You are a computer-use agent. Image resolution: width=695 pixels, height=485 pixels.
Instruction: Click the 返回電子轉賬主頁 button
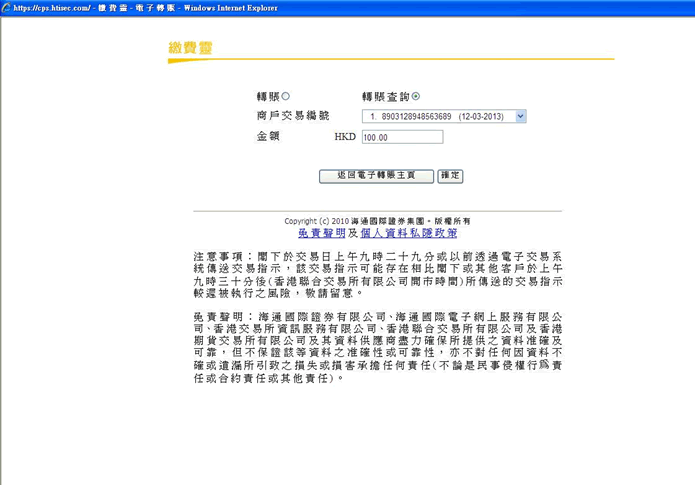[376, 176]
